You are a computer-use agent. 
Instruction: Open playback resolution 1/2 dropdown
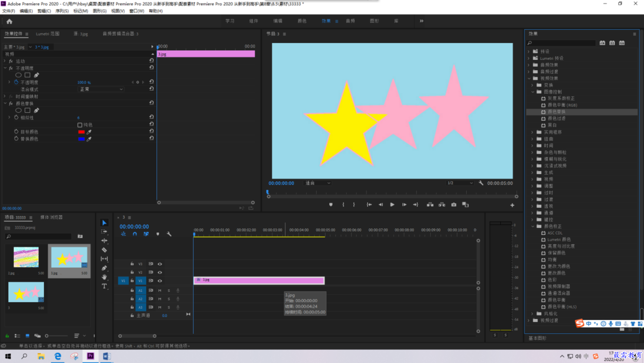pos(460,183)
